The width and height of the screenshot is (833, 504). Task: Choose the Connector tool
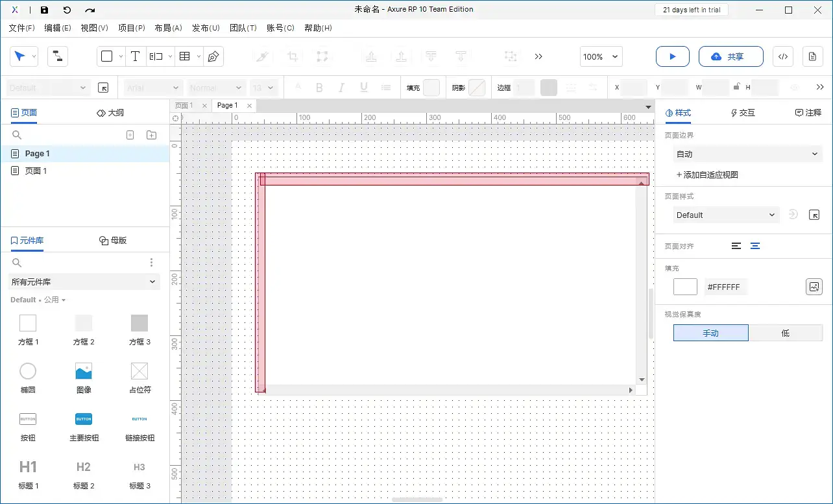click(x=58, y=56)
